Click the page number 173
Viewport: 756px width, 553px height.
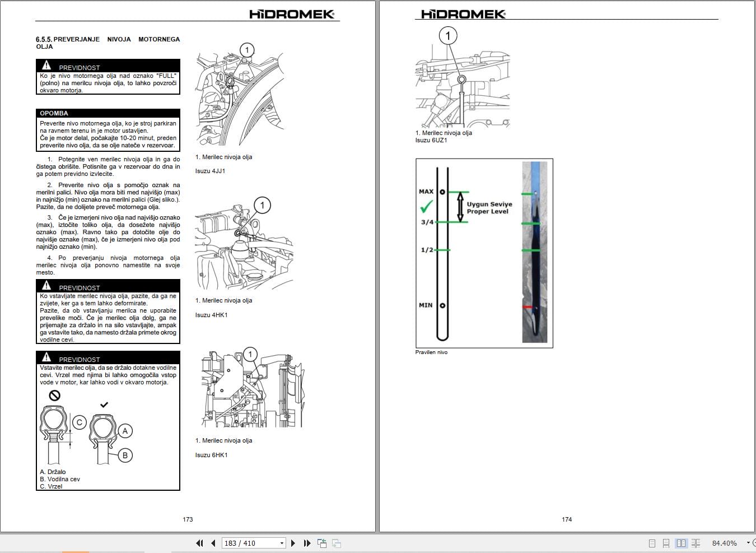(x=188, y=519)
